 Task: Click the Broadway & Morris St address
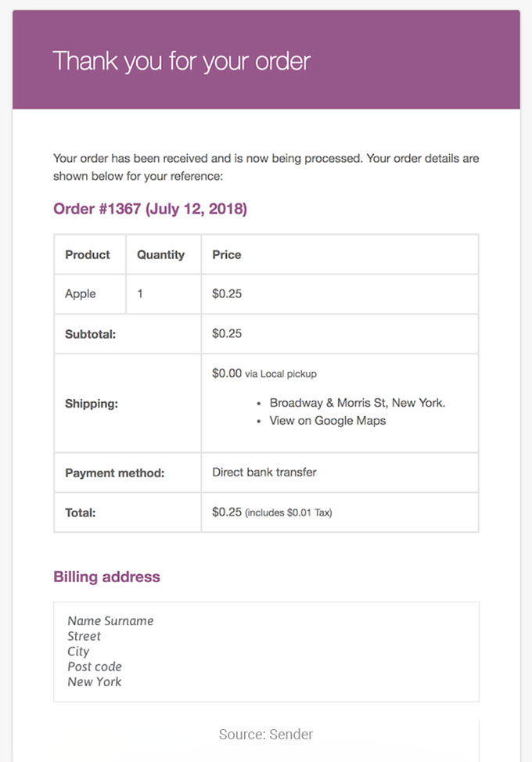(357, 403)
